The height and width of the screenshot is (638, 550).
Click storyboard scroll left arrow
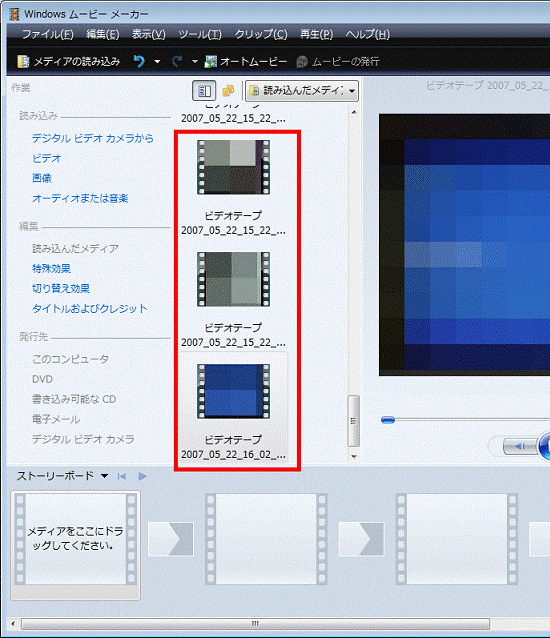pyautogui.click(x=13, y=623)
